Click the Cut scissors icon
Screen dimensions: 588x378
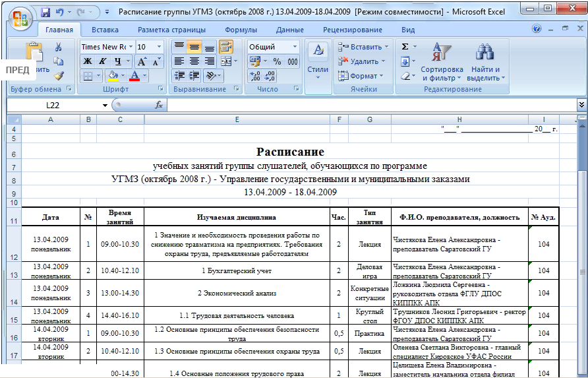[58, 47]
